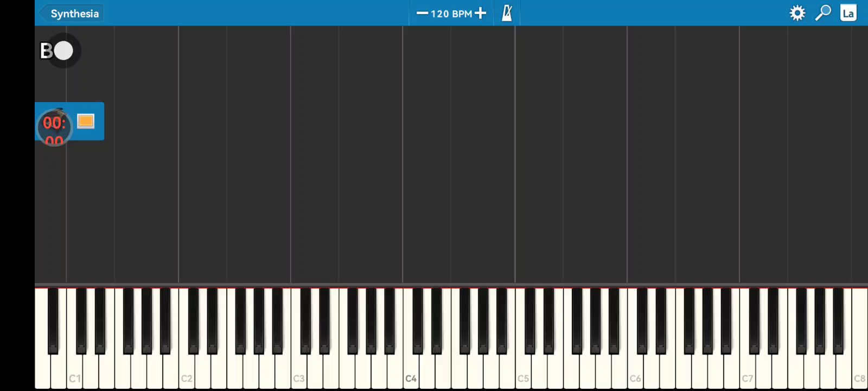Open the settings gear icon

click(797, 13)
